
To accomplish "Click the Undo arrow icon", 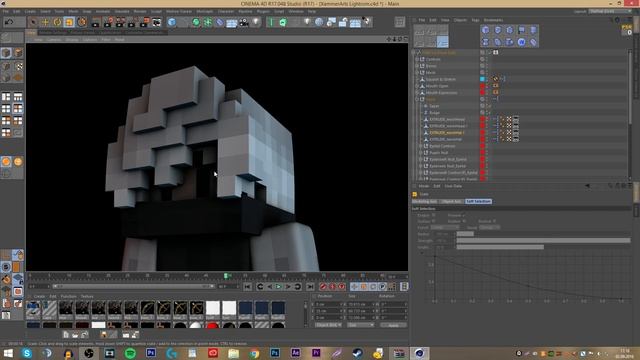I will click(9, 22).
